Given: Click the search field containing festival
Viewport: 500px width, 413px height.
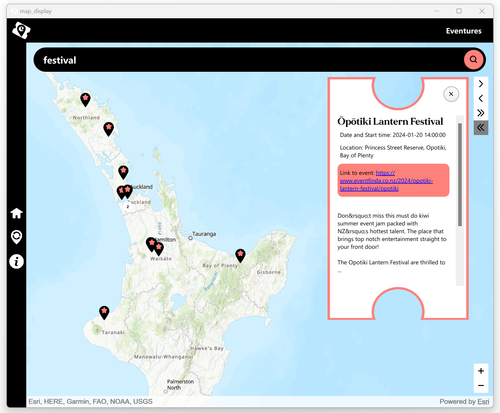Looking at the screenshot, I should (x=247, y=60).
